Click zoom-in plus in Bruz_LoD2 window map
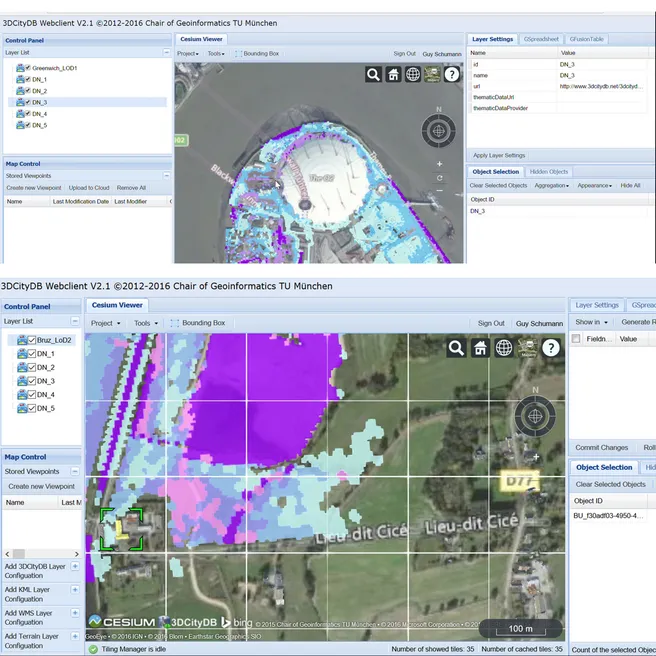 [536, 457]
